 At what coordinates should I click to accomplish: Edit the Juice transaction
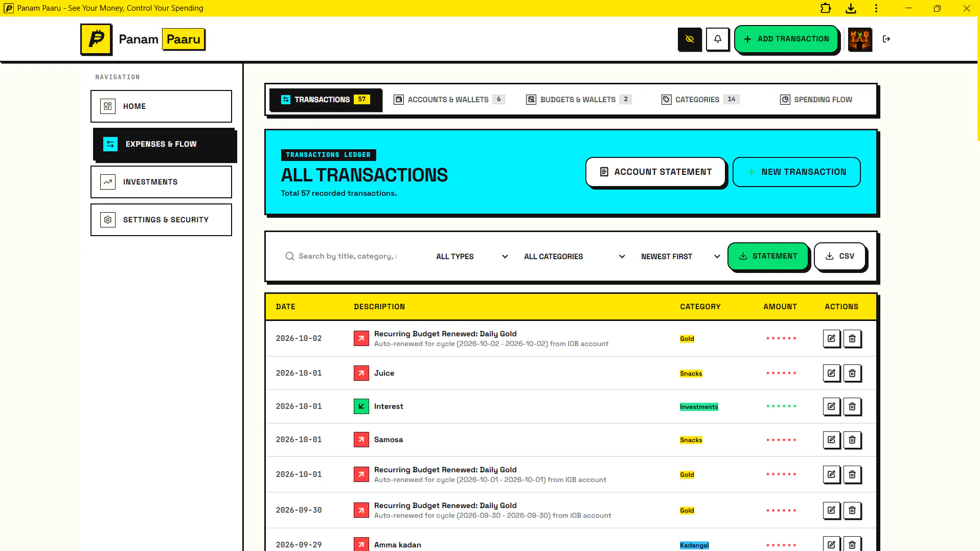[831, 373]
